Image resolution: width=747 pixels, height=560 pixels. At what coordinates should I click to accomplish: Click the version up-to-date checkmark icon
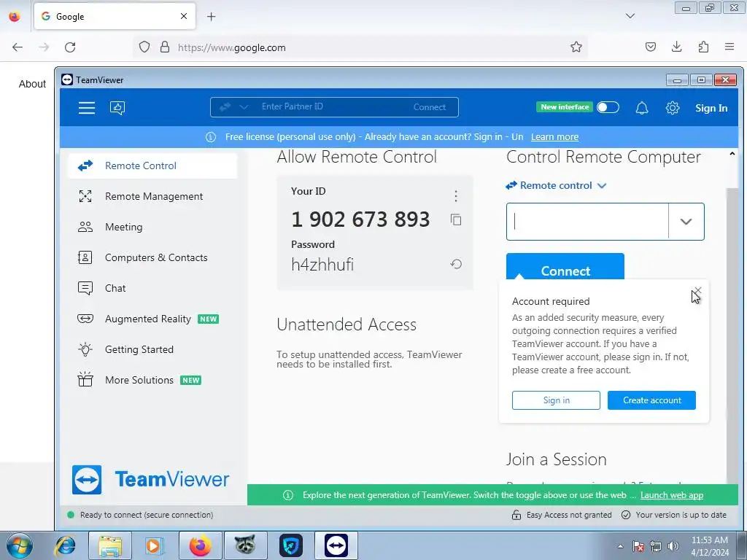(626, 515)
